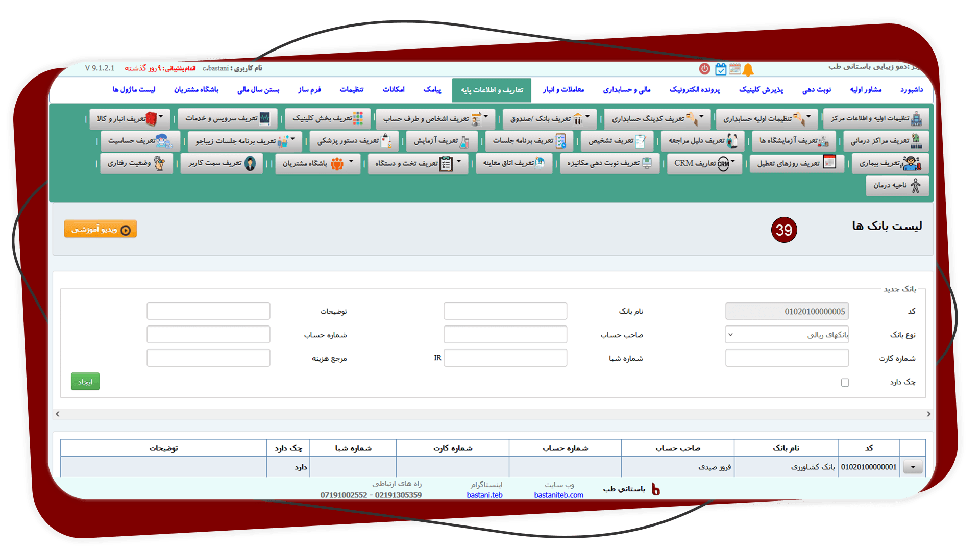Open تعریف بخش کلینیک toolbar item
Image resolution: width=980 pixels, height=551 pixels.
point(328,118)
